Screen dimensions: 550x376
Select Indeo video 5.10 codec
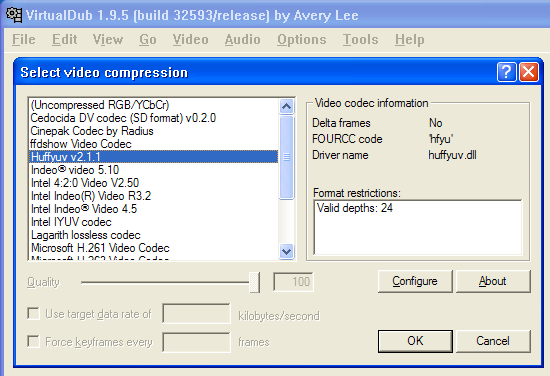(154, 170)
